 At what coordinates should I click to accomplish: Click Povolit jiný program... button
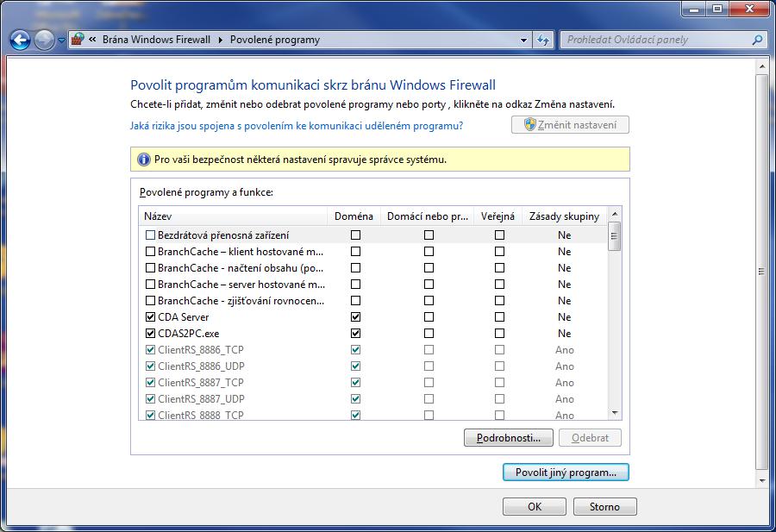[566, 473]
